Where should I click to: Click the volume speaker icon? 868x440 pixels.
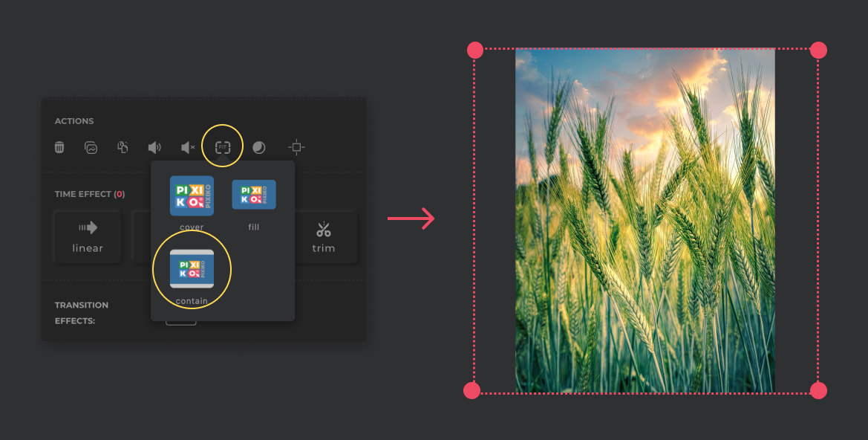154,147
